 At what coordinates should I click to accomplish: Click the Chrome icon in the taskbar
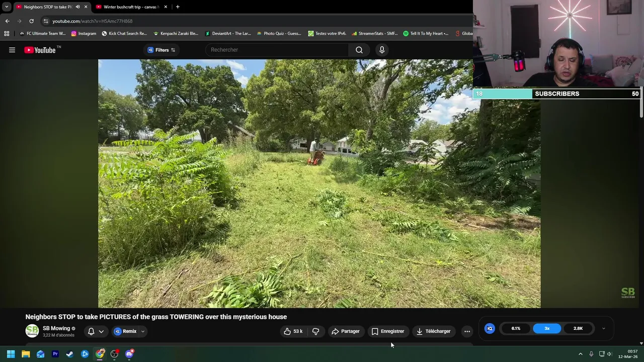pos(100,354)
